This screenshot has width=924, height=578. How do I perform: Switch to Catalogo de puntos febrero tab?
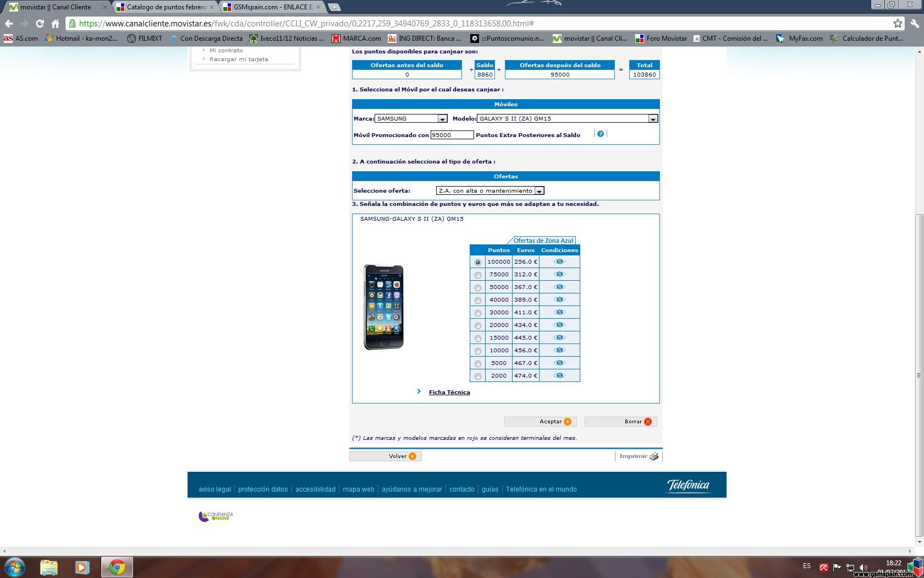(x=166, y=7)
